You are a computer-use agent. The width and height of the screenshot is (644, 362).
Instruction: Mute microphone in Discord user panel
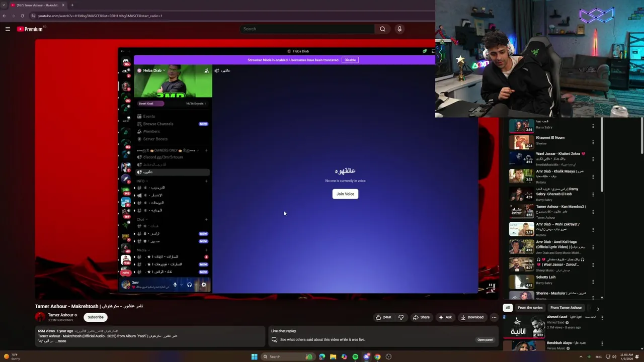click(175, 285)
